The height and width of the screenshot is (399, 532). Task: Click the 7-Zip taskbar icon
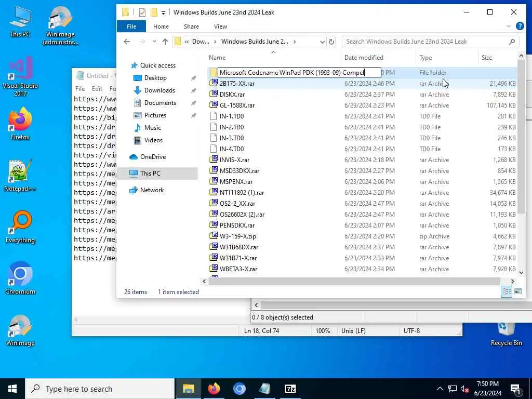click(290, 389)
